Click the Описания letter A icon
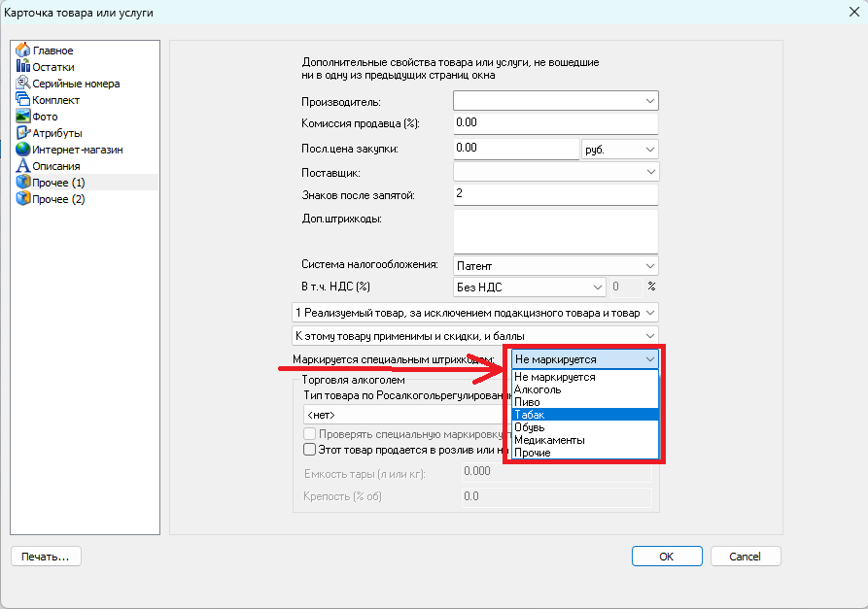Image resolution: width=868 pixels, height=609 pixels. [22, 166]
